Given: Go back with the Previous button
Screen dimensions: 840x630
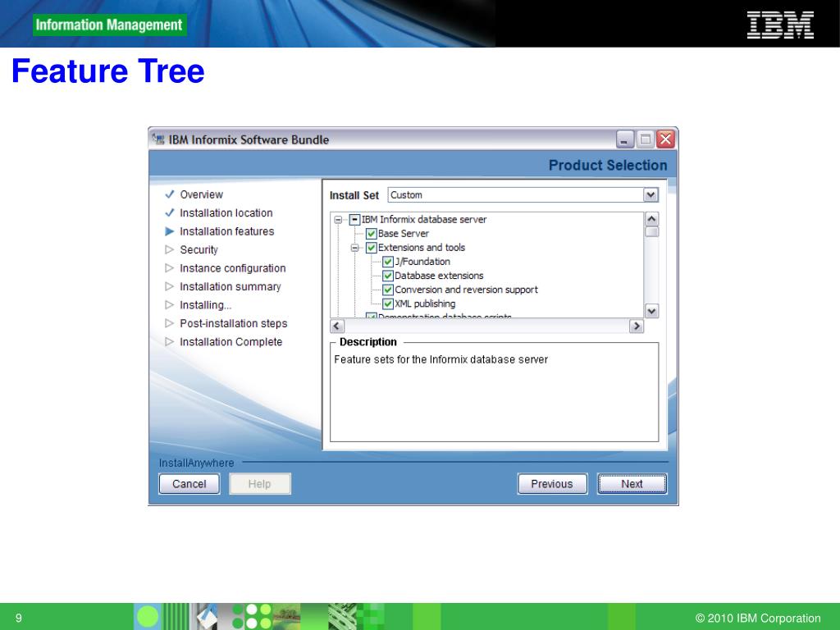Looking at the screenshot, I should tap(552, 484).
